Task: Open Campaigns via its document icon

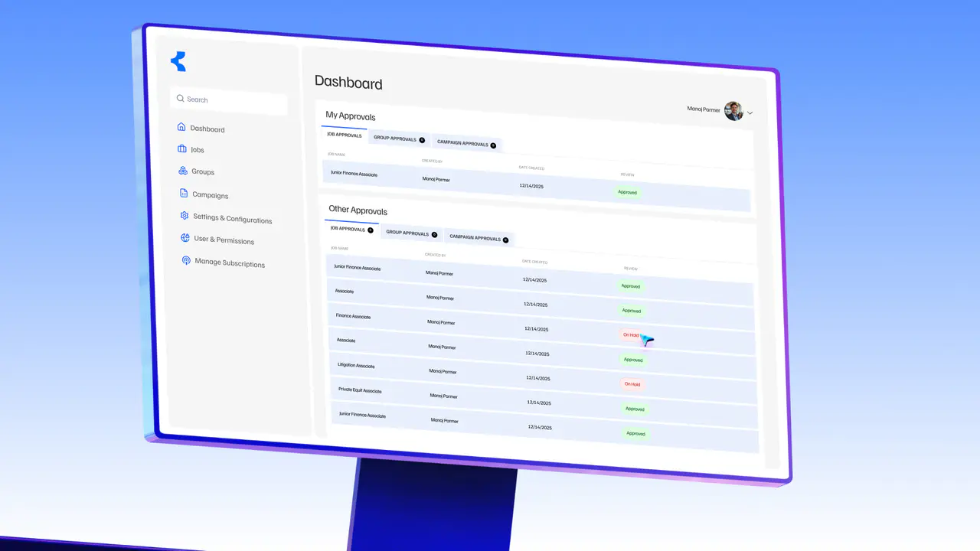Action: 184,194
